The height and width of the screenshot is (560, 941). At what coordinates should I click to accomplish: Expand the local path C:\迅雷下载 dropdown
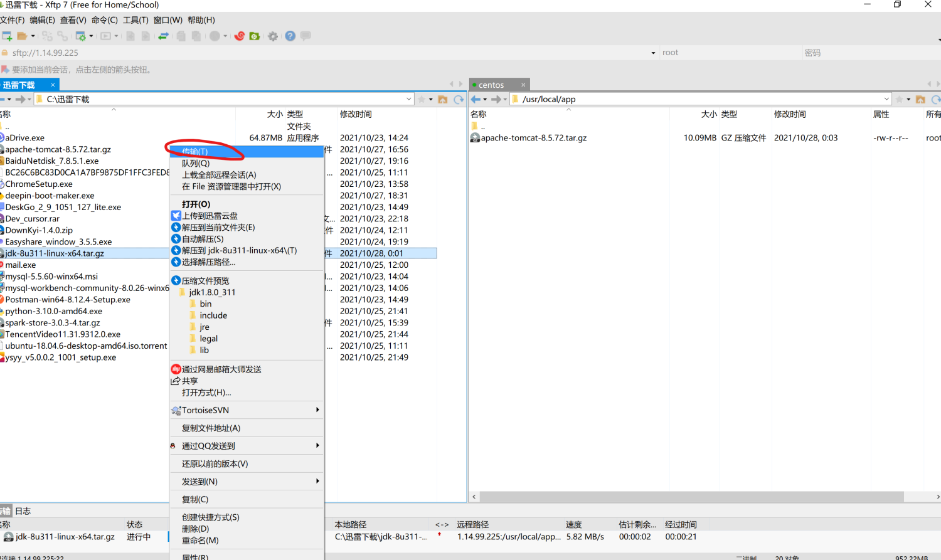tap(409, 99)
